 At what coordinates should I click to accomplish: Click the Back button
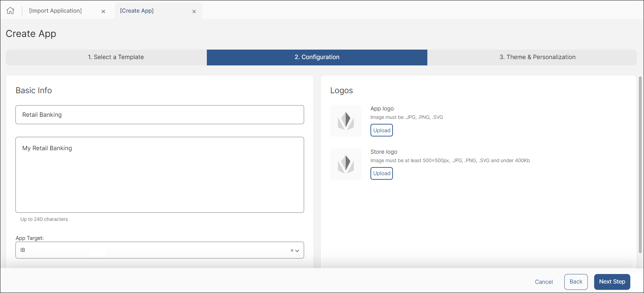(576, 282)
